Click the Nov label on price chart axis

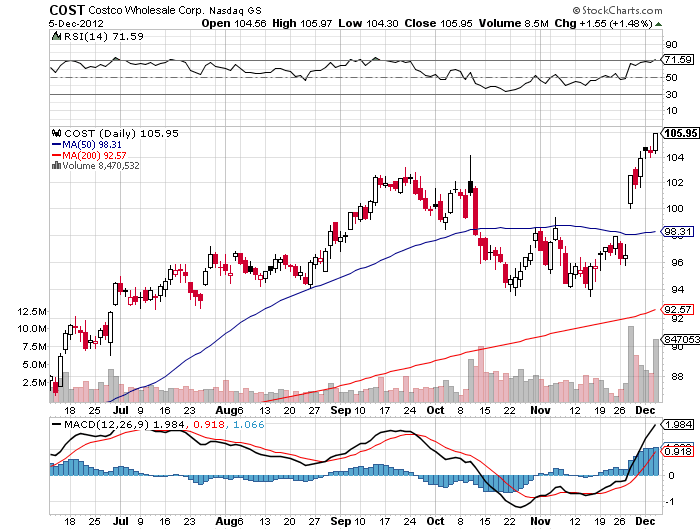[540, 410]
